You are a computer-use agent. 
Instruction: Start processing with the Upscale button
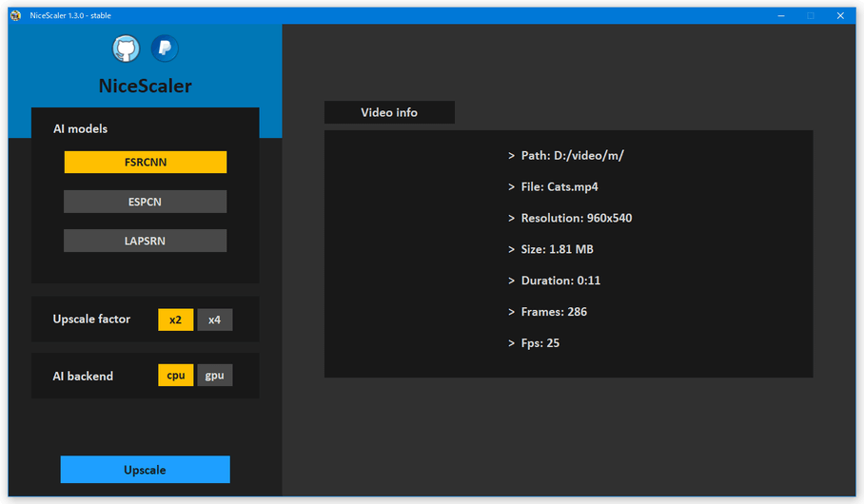coord(146,470)
